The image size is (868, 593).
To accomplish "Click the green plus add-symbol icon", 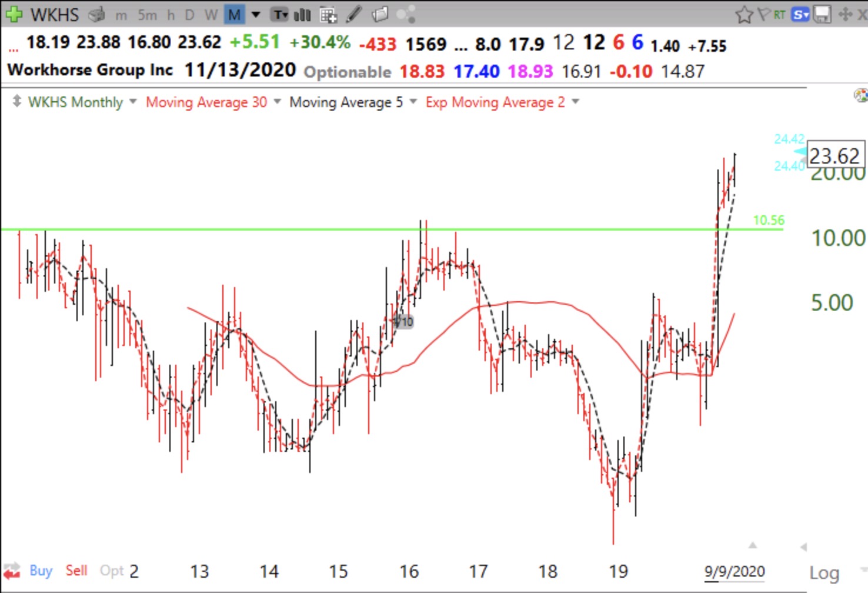I will pyautogui.click(x=13, y=14).
